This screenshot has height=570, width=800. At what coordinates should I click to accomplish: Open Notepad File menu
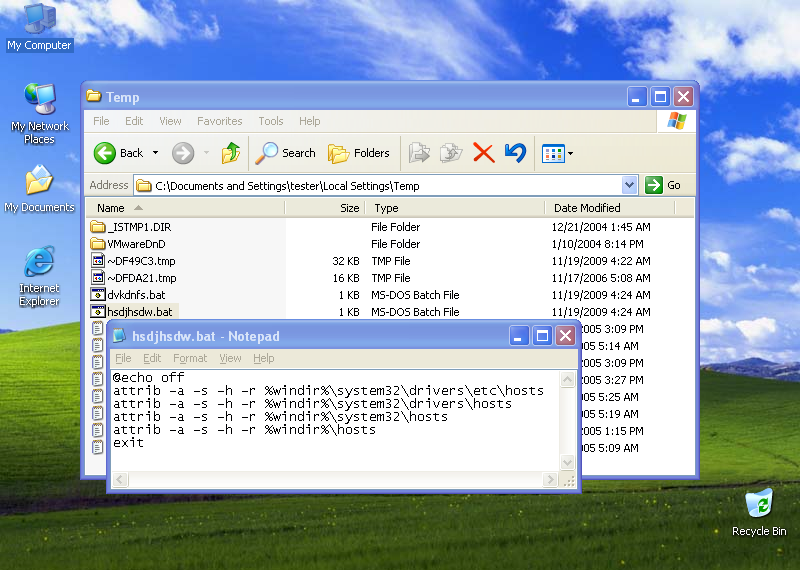(x=123, y=358)
